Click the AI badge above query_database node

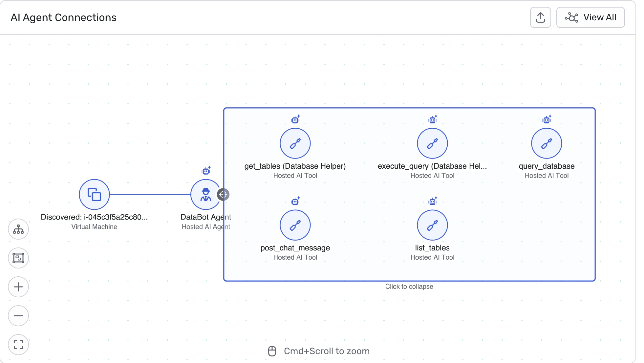click(x=547, y=119)
